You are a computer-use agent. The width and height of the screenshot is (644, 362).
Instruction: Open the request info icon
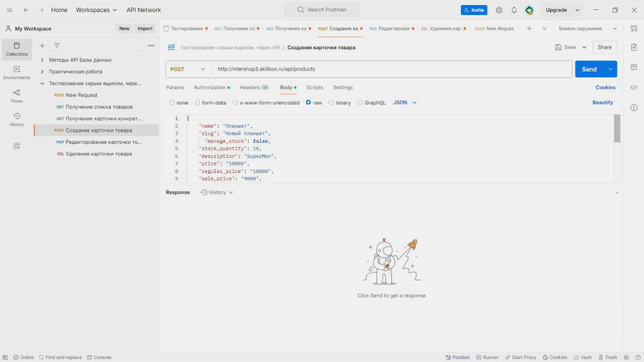pos(634,107)
